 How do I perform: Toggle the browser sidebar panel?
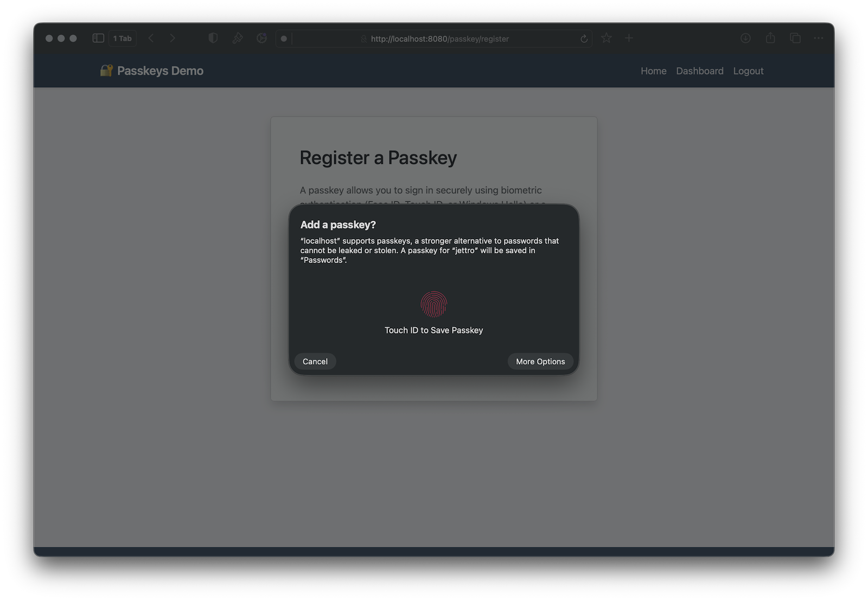(98, 39)
